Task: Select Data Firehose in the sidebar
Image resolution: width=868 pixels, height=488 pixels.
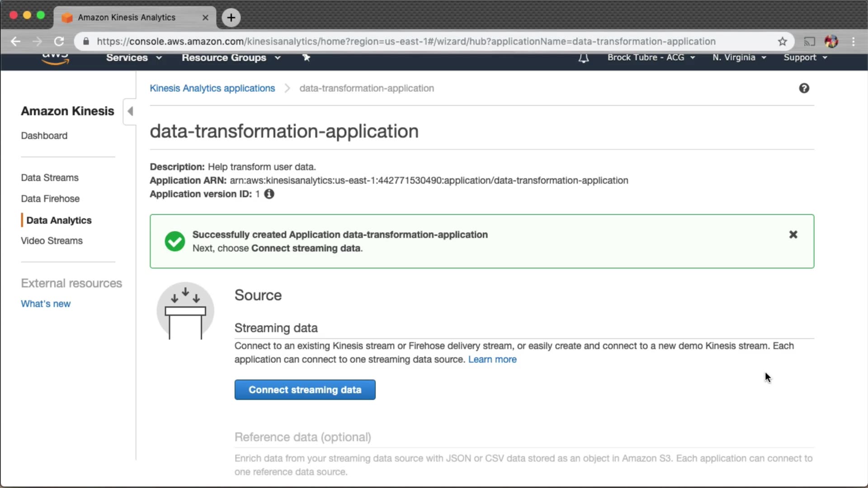Action: (50, 199)
